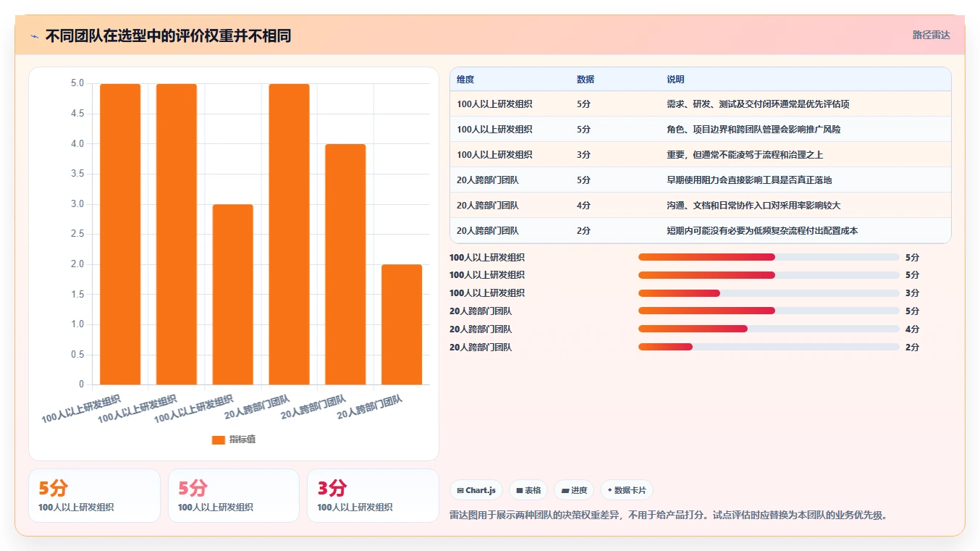Click the 维度 table column header

tap(465, 80)
